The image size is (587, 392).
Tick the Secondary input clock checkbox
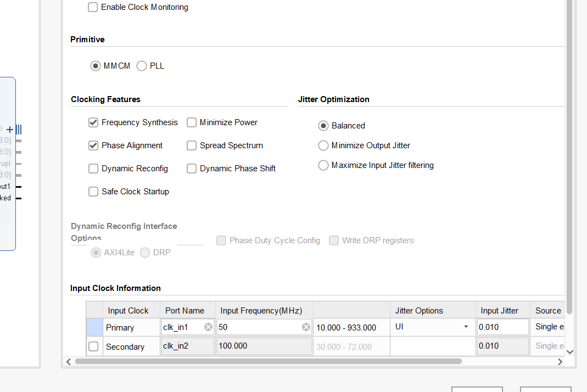click(x=93, y=346)
